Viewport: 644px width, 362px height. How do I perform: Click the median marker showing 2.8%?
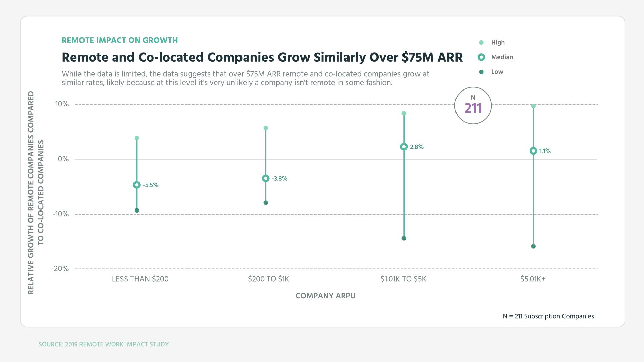coord(404,146)
